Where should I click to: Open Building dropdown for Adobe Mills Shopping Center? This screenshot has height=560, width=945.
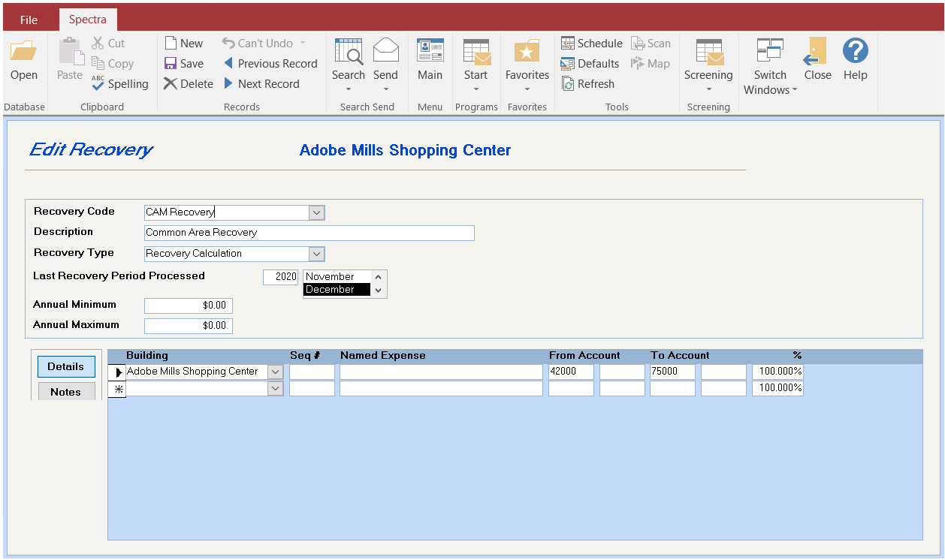pyautogui.click(x=276, y=372)
